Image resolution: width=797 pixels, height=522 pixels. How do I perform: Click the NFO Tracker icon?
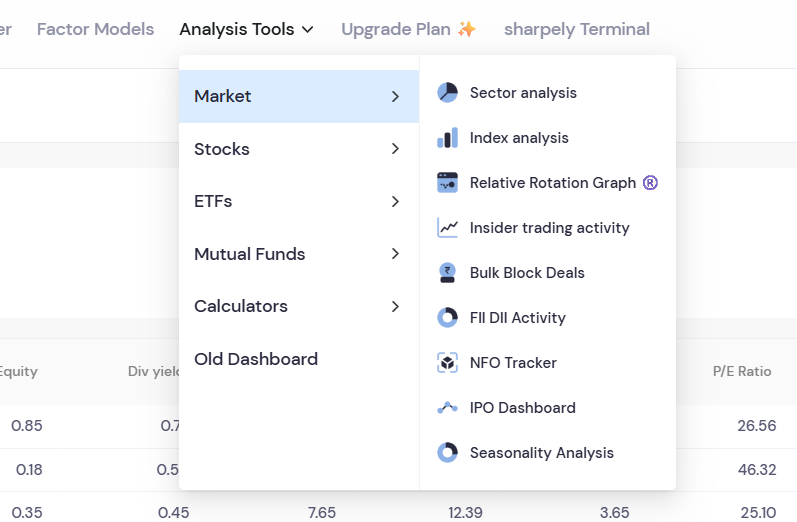447,363
